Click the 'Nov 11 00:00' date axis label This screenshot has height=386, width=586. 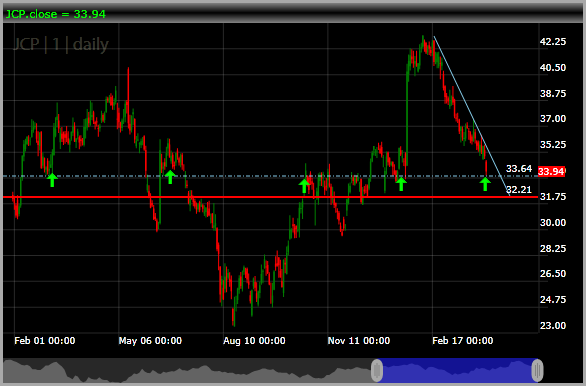(x=359, y=341)
